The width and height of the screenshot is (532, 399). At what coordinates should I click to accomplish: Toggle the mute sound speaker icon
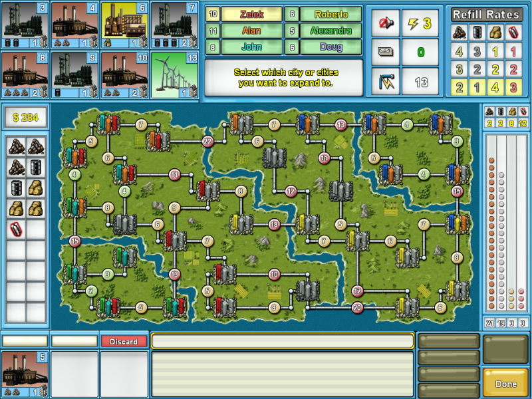pyautogui.click(x=386, y=23)
